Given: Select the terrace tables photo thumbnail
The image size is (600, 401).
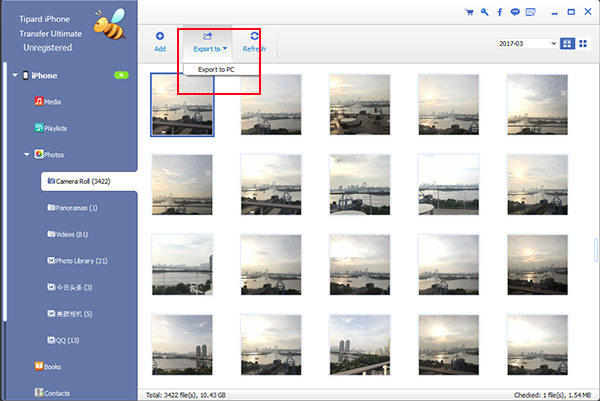Looking at the screenshot, I should tap(360, 104).
